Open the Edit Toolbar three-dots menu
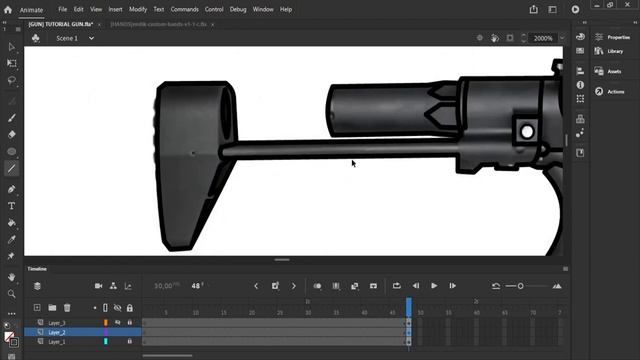The image size is (640, 360). 11,313
